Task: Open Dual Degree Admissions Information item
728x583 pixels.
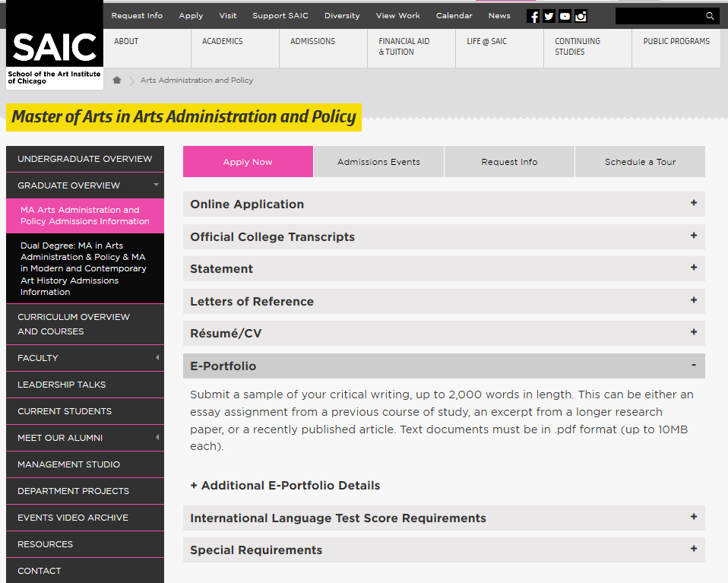Action: tap(85, 268)
